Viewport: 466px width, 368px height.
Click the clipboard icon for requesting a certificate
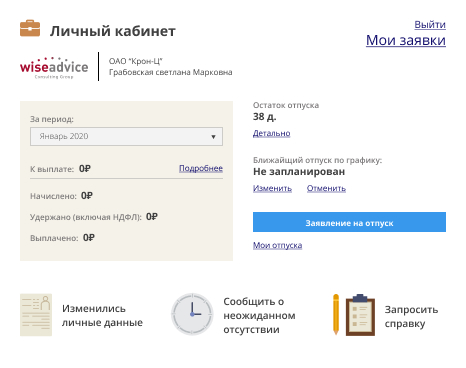click(360, 315)
